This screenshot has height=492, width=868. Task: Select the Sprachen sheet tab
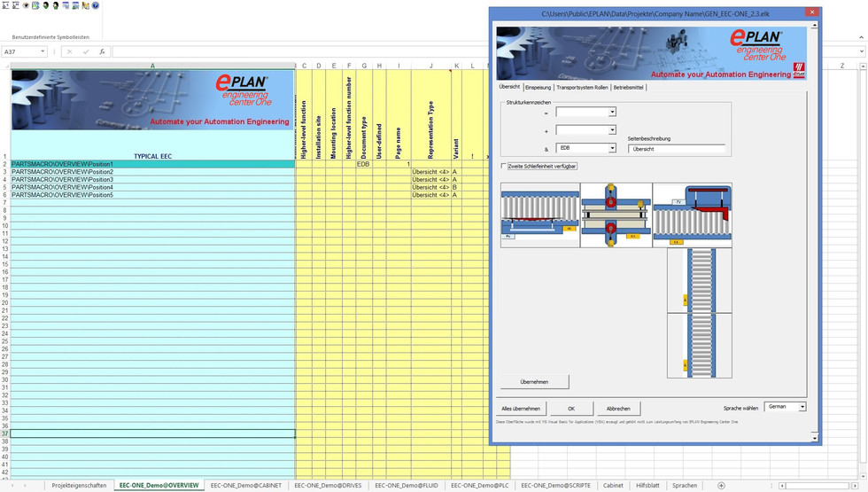pos(685,486)
